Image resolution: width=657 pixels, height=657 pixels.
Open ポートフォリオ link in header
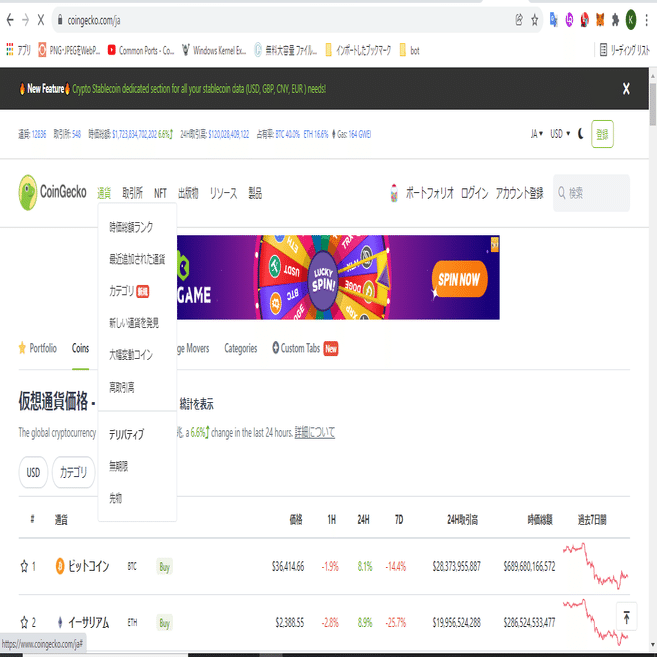429,193
